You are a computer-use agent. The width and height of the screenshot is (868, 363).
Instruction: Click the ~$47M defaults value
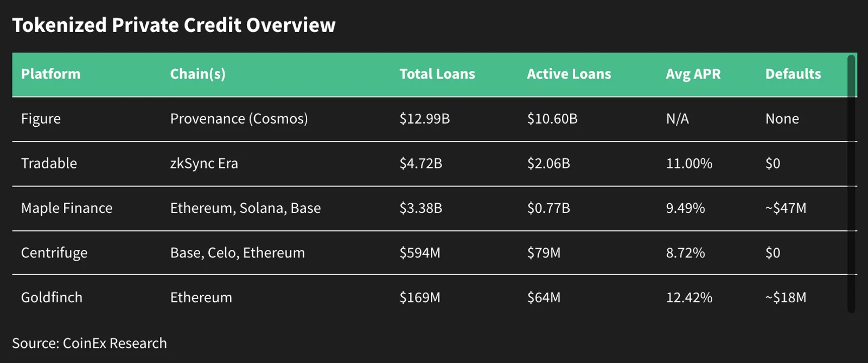(x=786, y=209)
